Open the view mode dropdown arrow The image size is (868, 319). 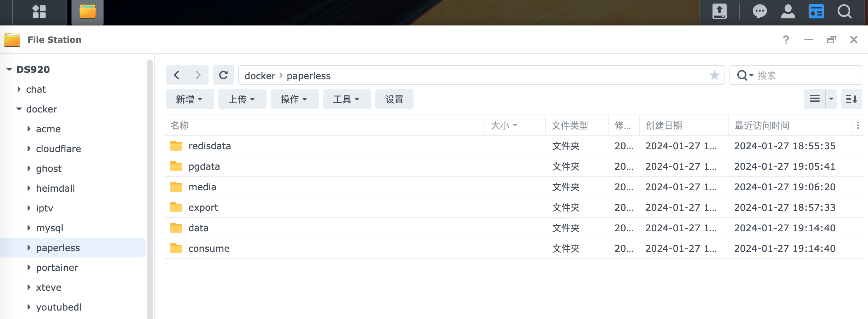831,99
